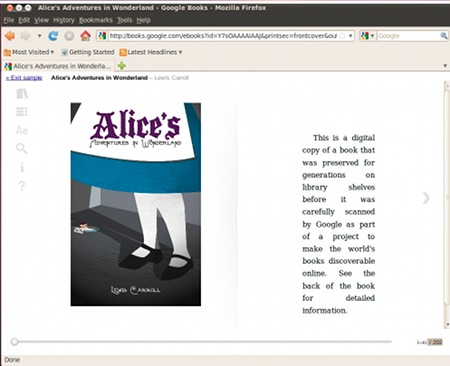
Task: Open the search engine selector dropdown
Action: 368,36
